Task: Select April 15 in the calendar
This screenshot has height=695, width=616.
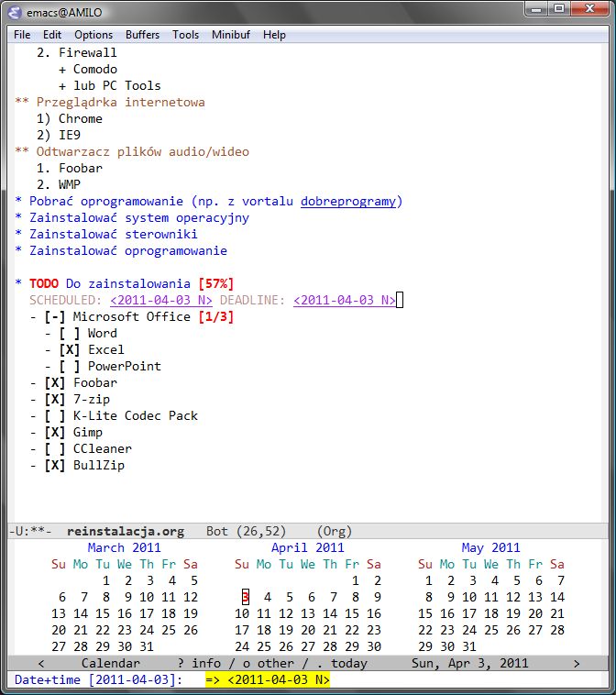Action: point(352,613)
